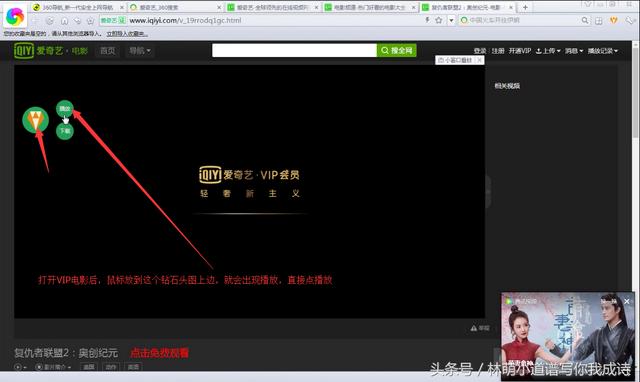Click the 复仇者联盟2：奥创纪元 movie title
Viewport: 640px width, 382px height.
pos(66,353)
